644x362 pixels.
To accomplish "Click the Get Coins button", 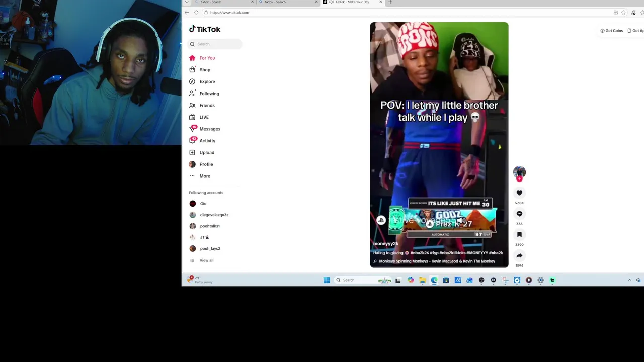I will 612,31.
